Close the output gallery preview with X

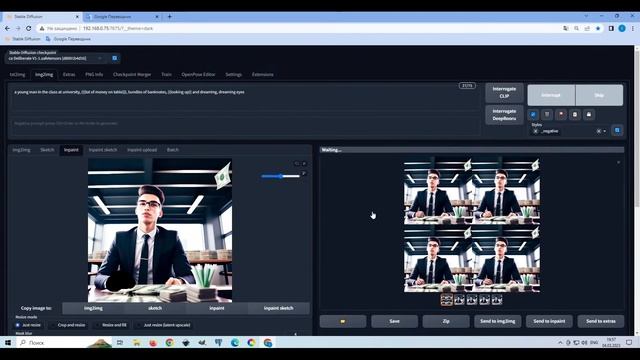[x=618, y=162]
